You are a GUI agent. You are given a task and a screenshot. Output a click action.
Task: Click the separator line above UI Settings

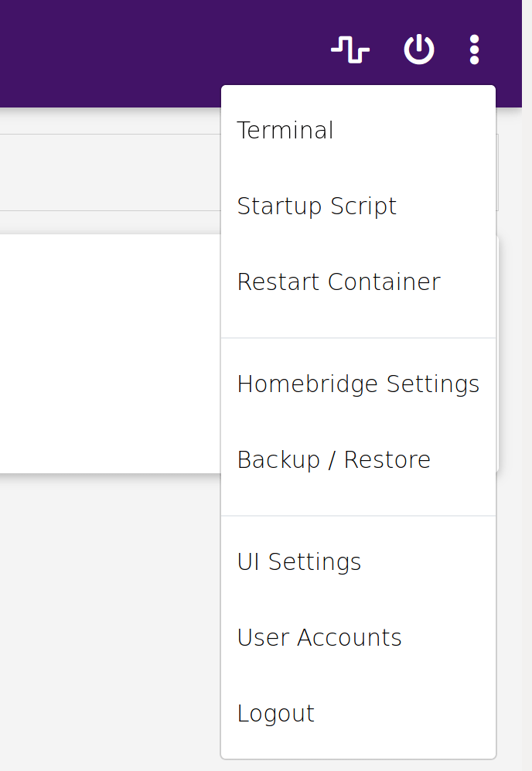pyautogui.click(x=358, y=516)
